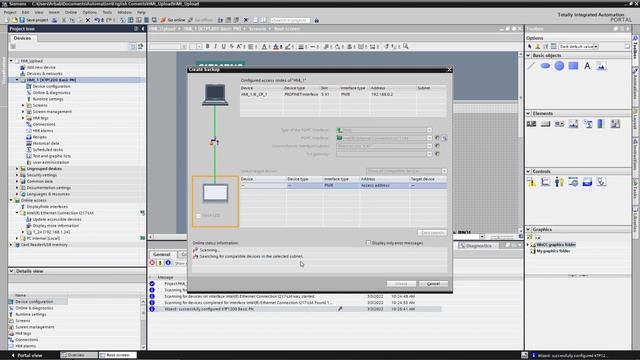Viewport: 640px width, 360px height.
Task: Select the User view control
Action: [x=559, y=182]
